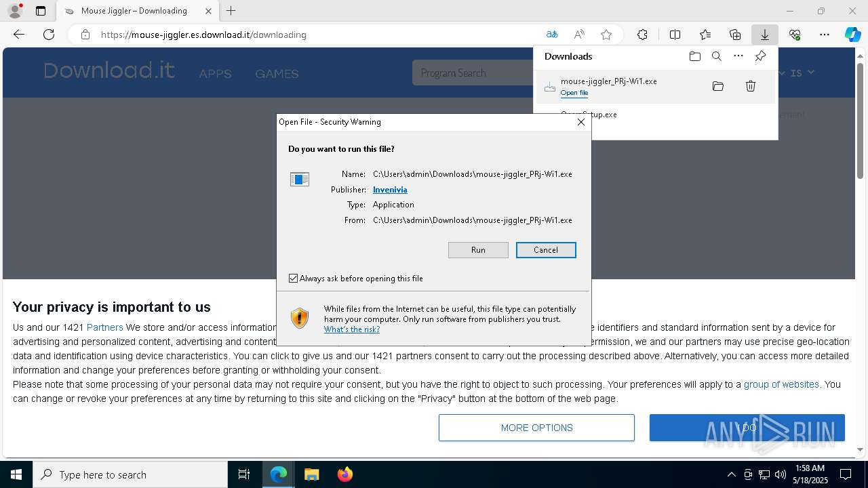
Task: Click the Invenivia publisher link
Action: (390, 190)
